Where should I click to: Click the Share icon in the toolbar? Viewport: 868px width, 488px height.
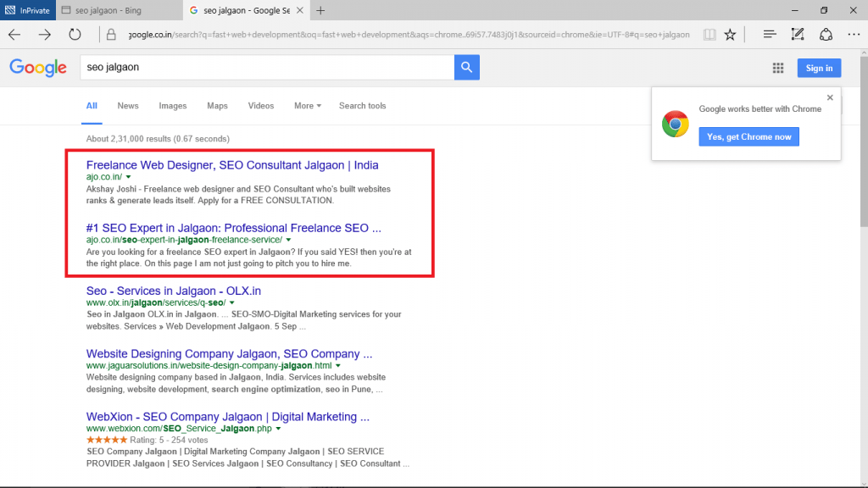(826, 34)
